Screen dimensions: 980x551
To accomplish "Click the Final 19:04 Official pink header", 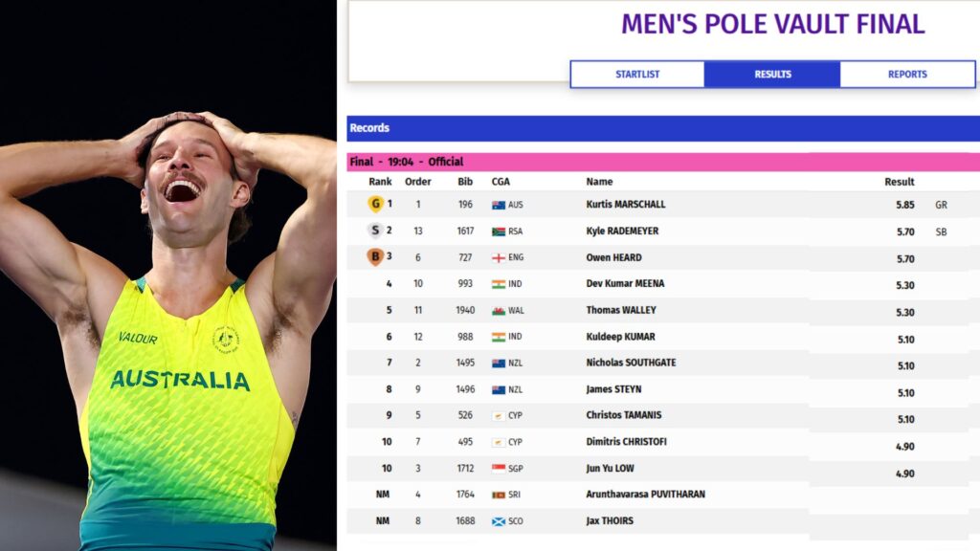I will click(x=663, y=162).
